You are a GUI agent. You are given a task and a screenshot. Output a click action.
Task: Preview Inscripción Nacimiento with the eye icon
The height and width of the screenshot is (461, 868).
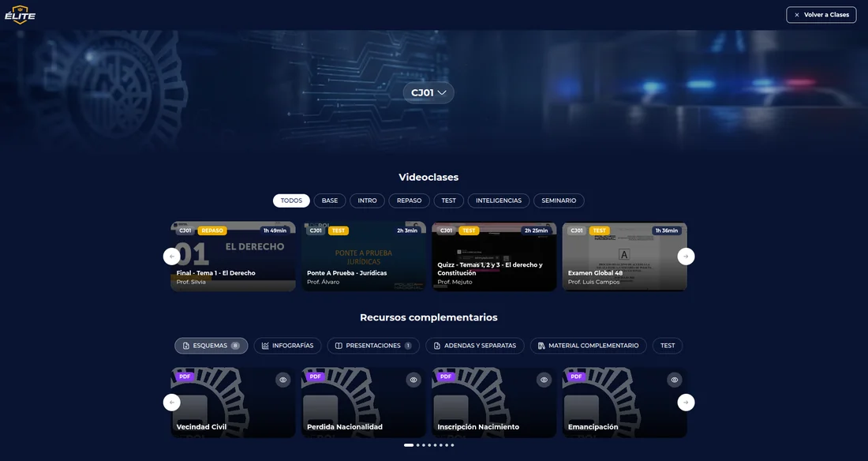[544, 380]
